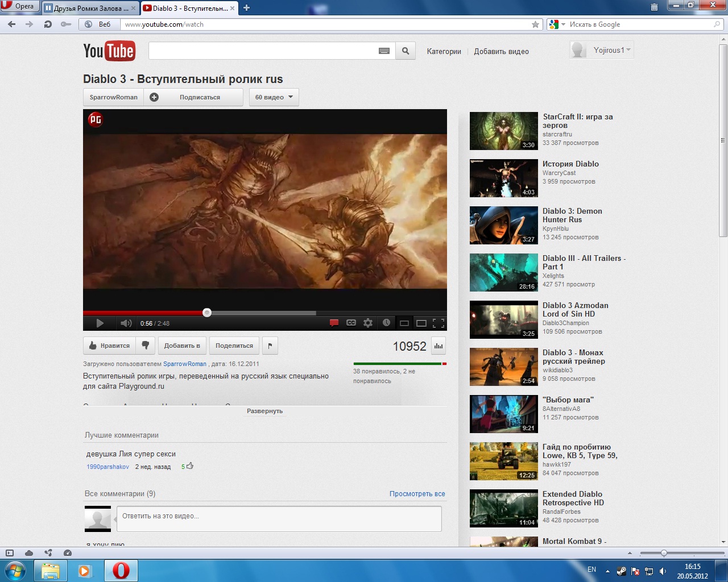Screen dimensions: 728x582
Task: Open Opera Unite icon in status bar
Action: [x=48, y=552]
